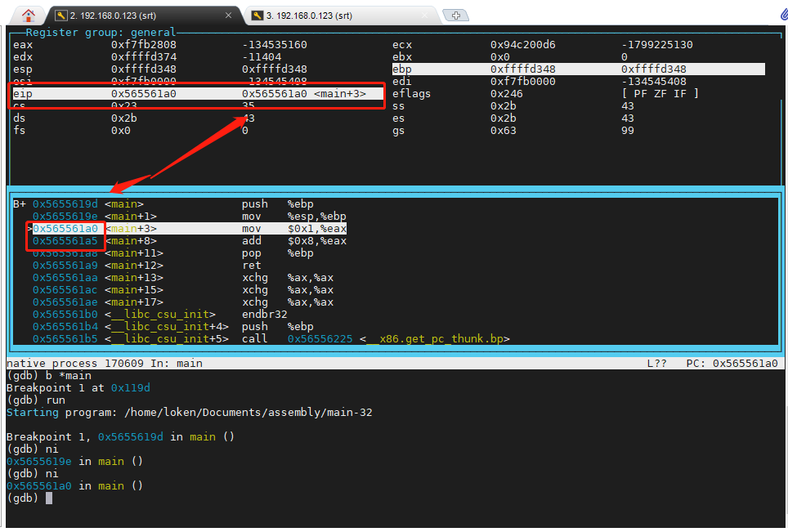Select gs hex value '0x63'
This screenshot has height=532, width=788.
pyautogui.click(x=504, y=131)
